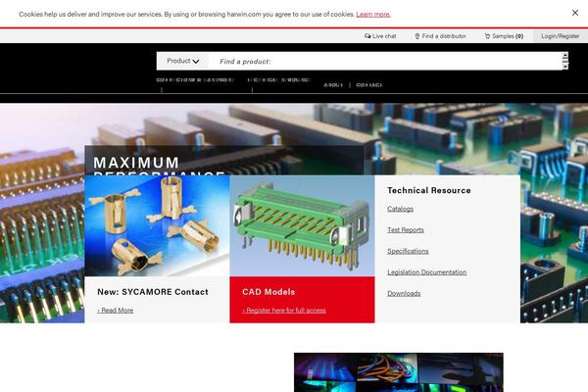Open the cables collage image below
The height and width of the screenshot is (392, 588).
point(399,372)
